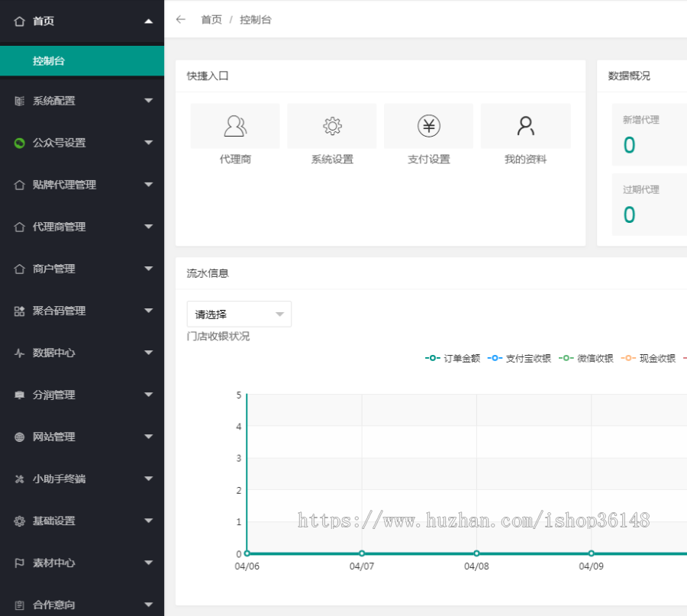
Task: Toggle the 订单金额 chart legend
Action: click(x=450, y=357)
